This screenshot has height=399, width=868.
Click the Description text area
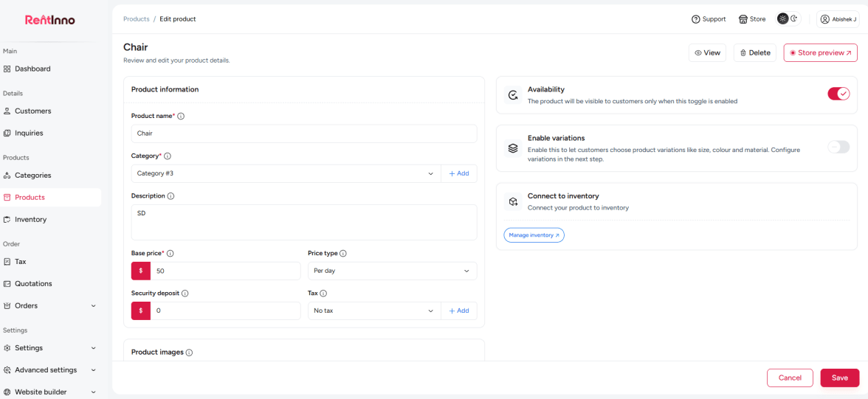point(304,223)
